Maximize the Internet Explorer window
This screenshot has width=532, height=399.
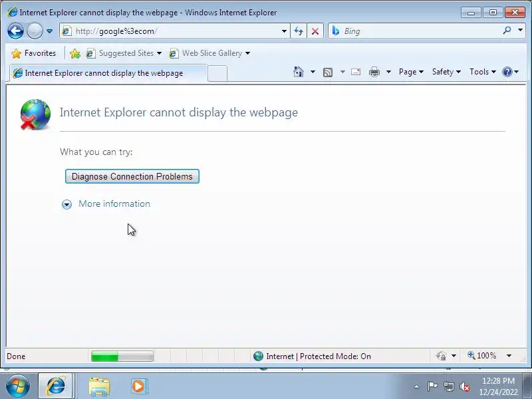click(493, 13)
